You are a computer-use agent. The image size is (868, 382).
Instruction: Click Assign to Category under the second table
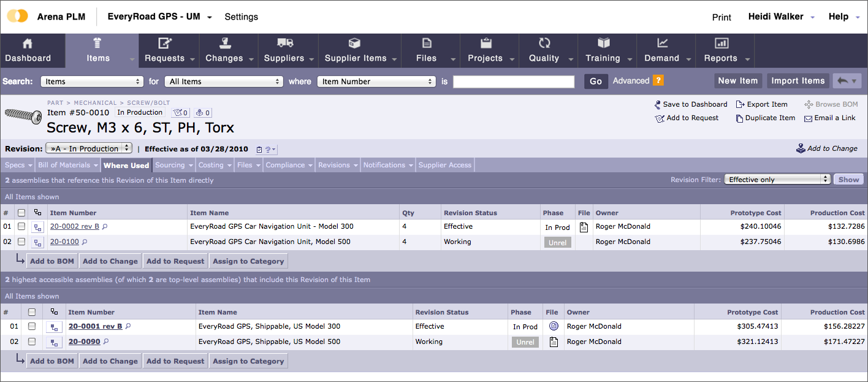click(x=248, y=361)
